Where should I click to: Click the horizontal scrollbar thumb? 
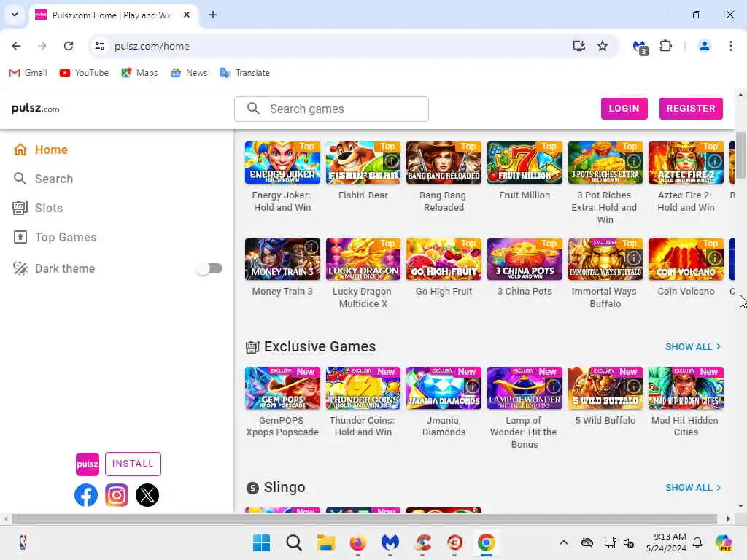[365, 518]
